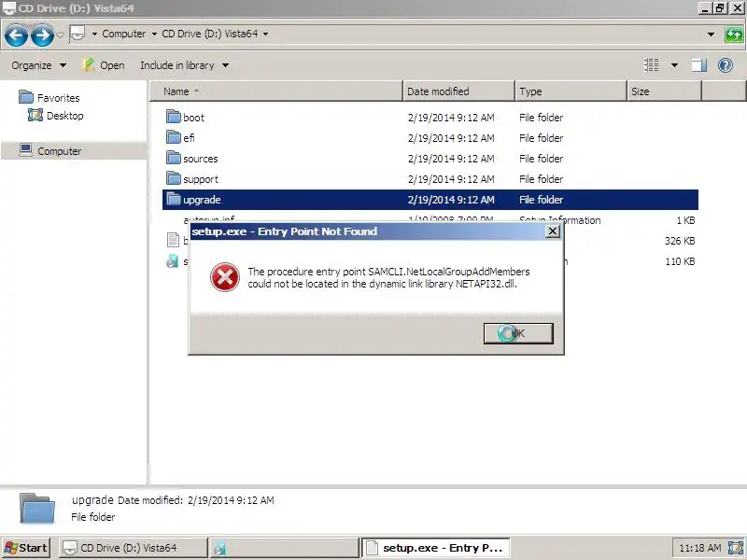747x560 pixels.
Task: Sort by Date modified column header
Action: pos(458,91)
